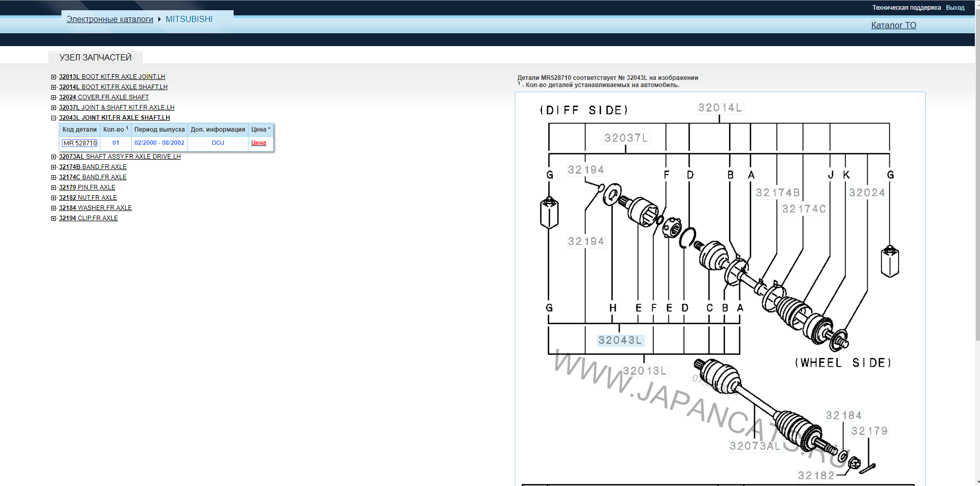This screenshot has height=486, width=980.
Task: Collapse the 32043L Joint Kit node
Action: 53,118
